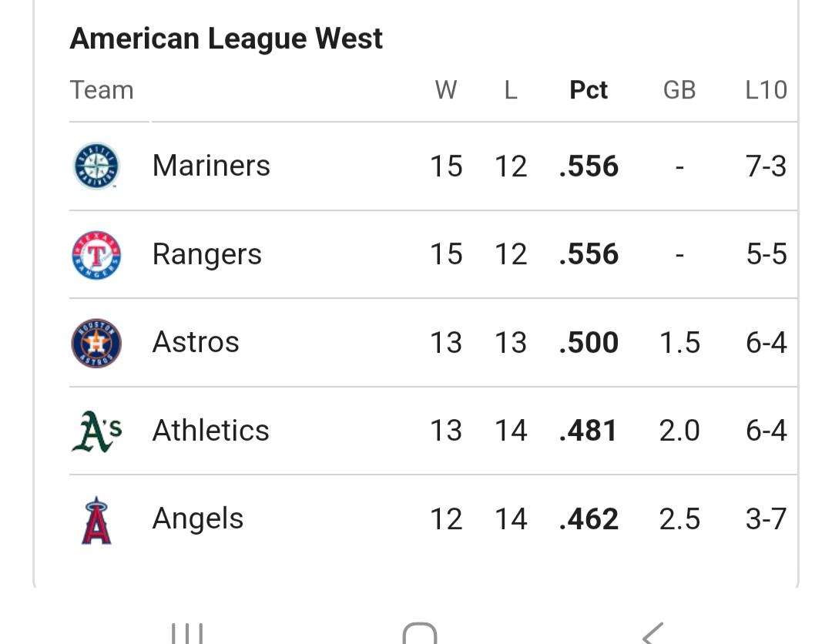Tap the Seattle Mariners logo

(96, 166)
